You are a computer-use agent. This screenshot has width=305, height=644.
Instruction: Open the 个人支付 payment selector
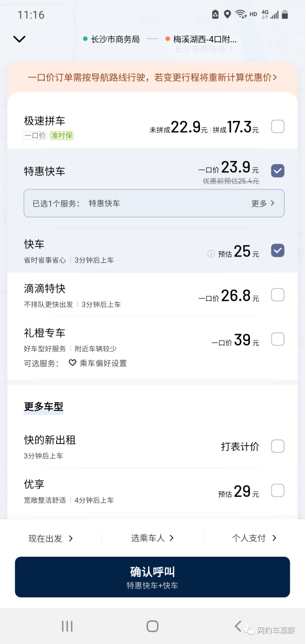point(254,538)
